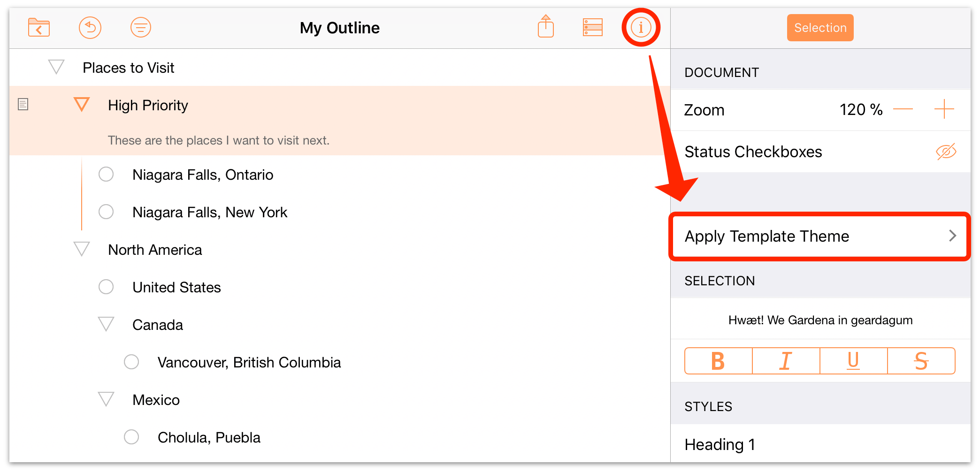Check the United States status circle
The width and height of the screenshot is (980, 473).
click(x=106, y=287)
